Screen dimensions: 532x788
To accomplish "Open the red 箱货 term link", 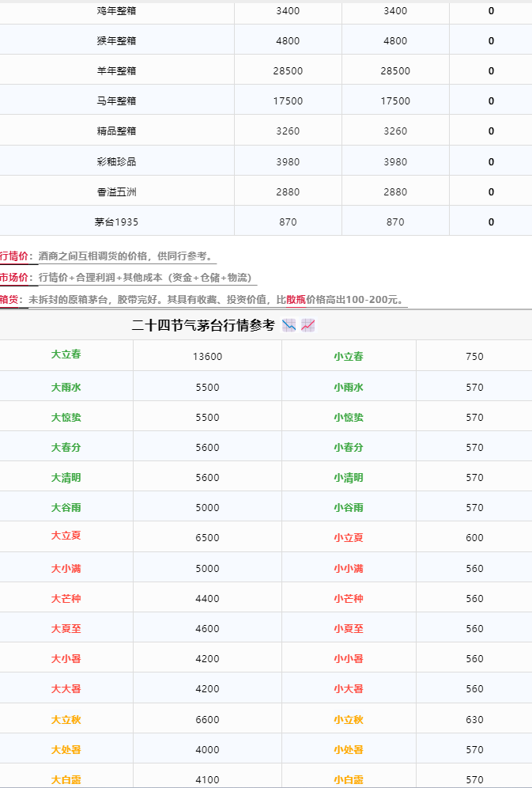I will pyautogui.click(x=9, y=300).
